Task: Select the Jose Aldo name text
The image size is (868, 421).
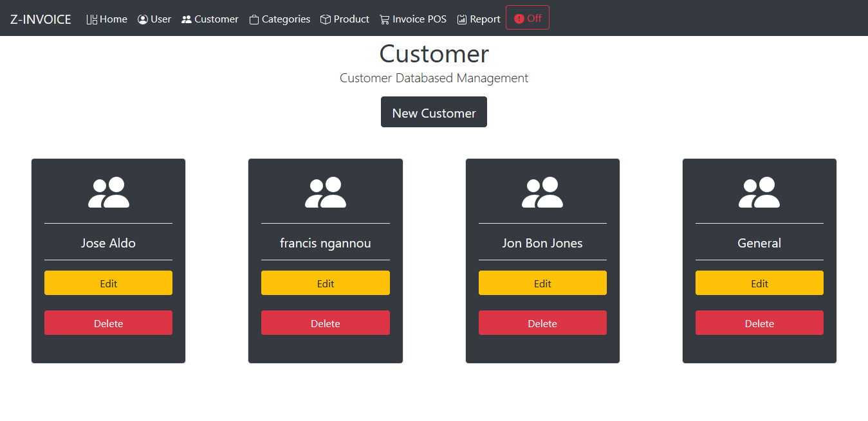Action: pos(108,243)
